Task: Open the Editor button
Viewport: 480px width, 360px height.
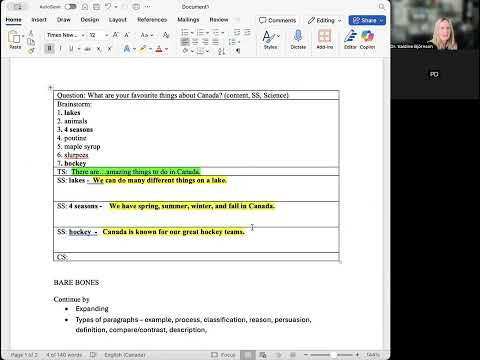Action: click(350, 39)
